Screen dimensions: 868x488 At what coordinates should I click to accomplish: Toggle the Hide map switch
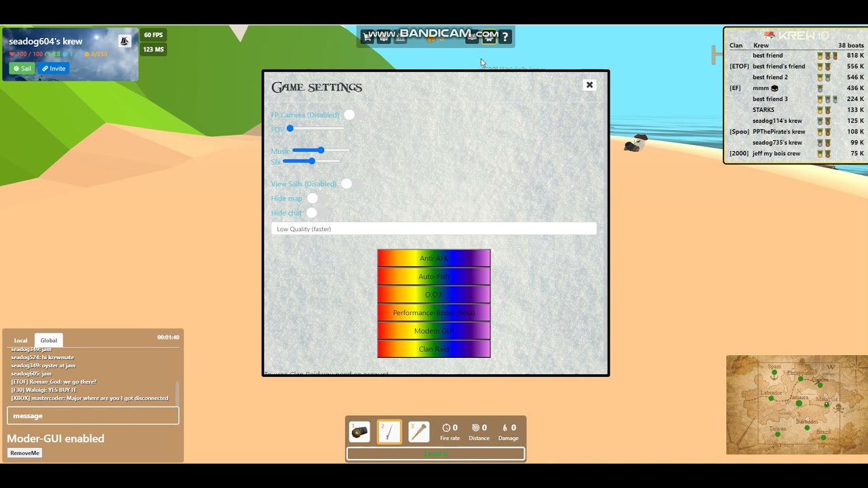312,198
